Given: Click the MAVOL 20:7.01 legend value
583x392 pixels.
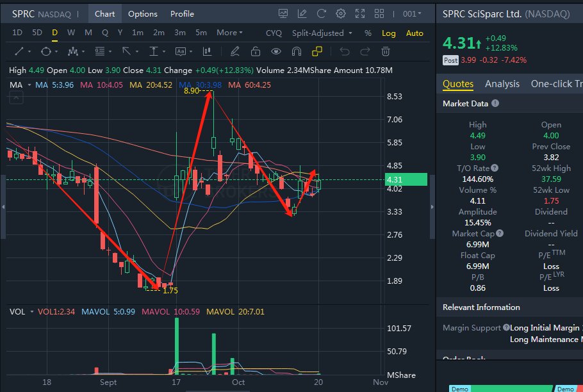Looking at the screenshot, I should click(x=235, y=312).
